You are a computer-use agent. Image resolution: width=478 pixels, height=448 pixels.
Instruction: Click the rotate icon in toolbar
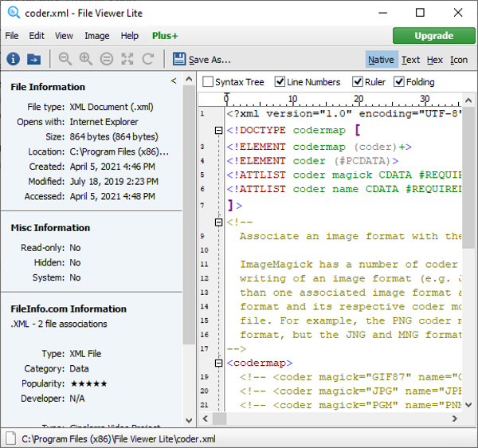[x=148, y=59]
